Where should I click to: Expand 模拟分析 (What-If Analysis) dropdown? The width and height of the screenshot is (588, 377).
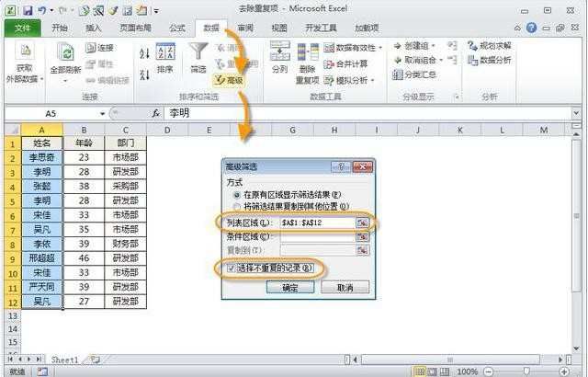click(373, 80)
